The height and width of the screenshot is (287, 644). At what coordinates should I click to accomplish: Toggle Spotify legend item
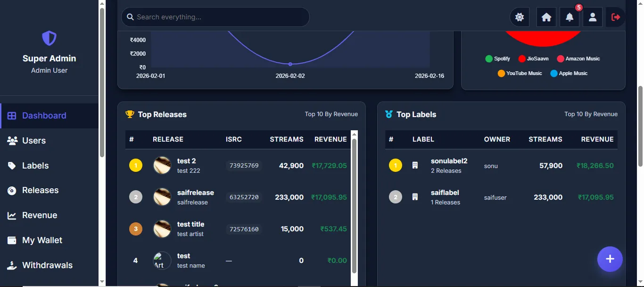(x=498, y=59)
